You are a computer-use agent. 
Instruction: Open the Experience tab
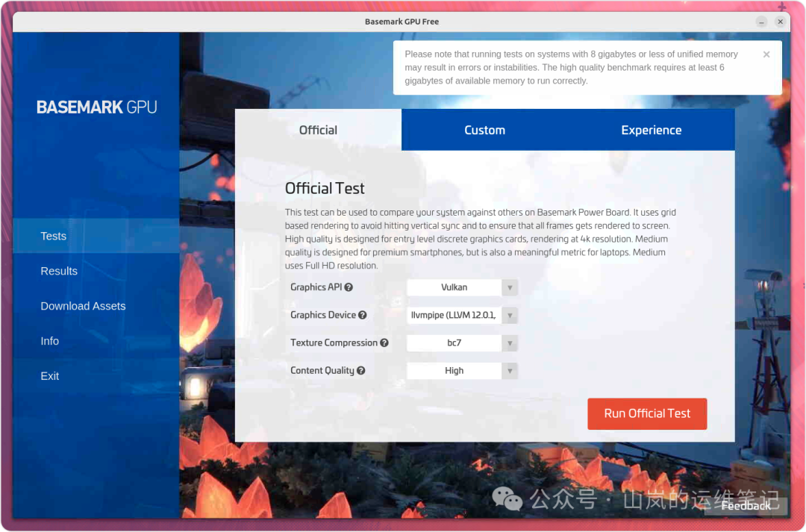pyautogui.click(x=652, y=130)
